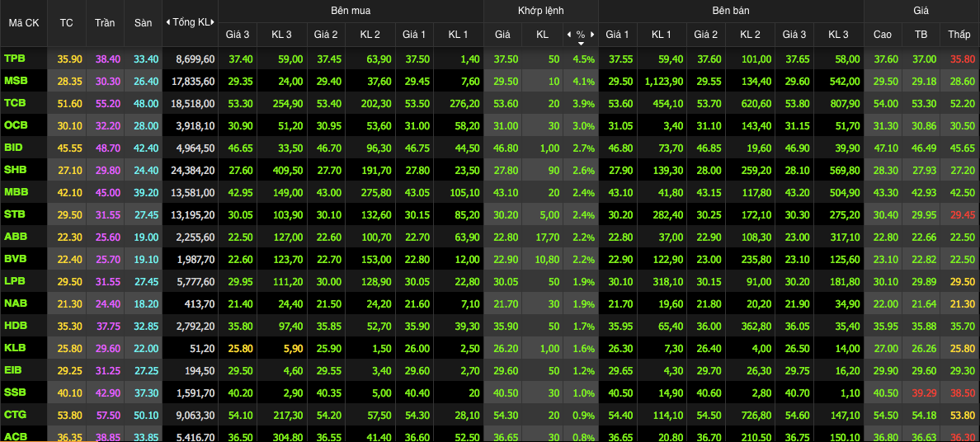This screenshot has height=442, width=980.
Task: Click left arrow beside Tổng KL header
Action: pos(168,22)
